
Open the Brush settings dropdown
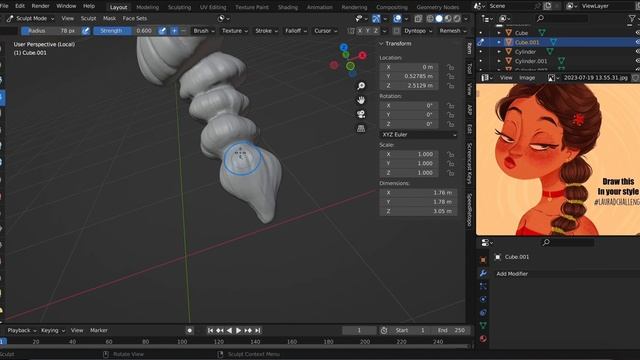[x=204, y=31]
